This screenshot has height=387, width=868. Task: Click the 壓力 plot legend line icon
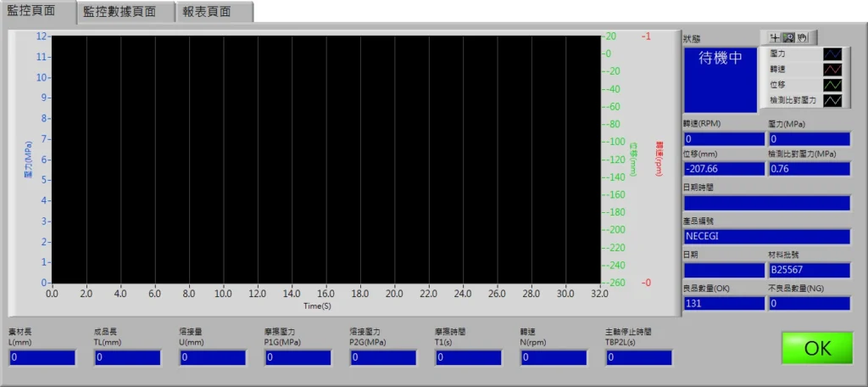click(834, 53)
